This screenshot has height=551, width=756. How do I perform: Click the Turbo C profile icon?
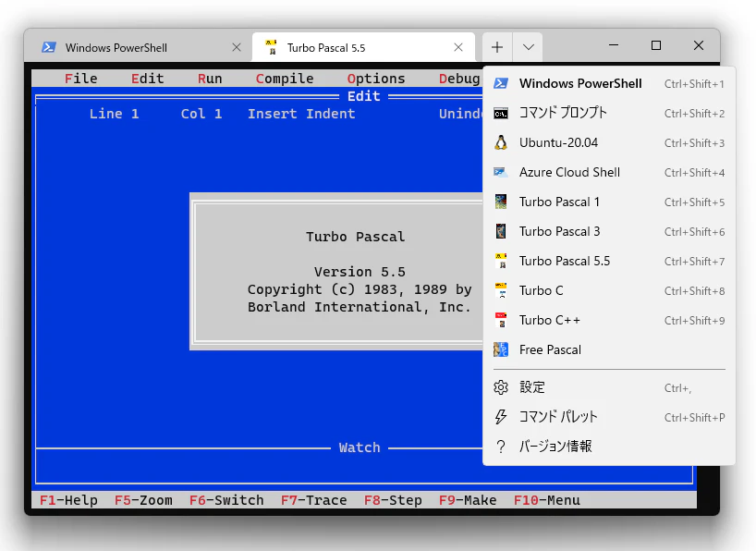(501, 290)
